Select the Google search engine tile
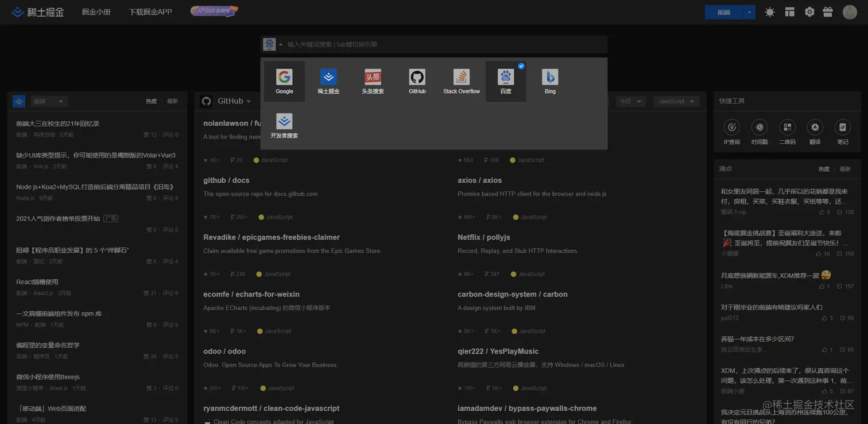Image resolution: width=868 pixels, height=424 pixels. point(284,82)
